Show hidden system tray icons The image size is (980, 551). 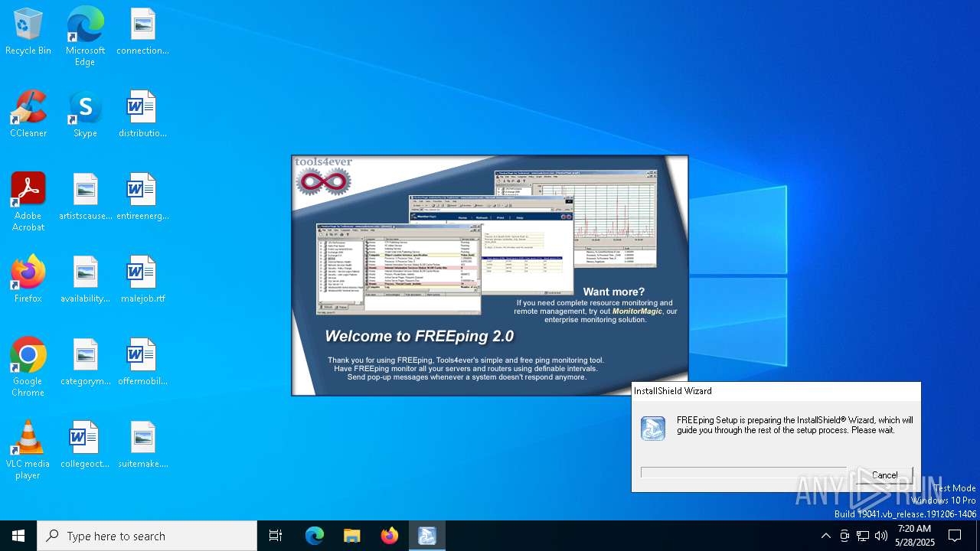coord(825,536)
